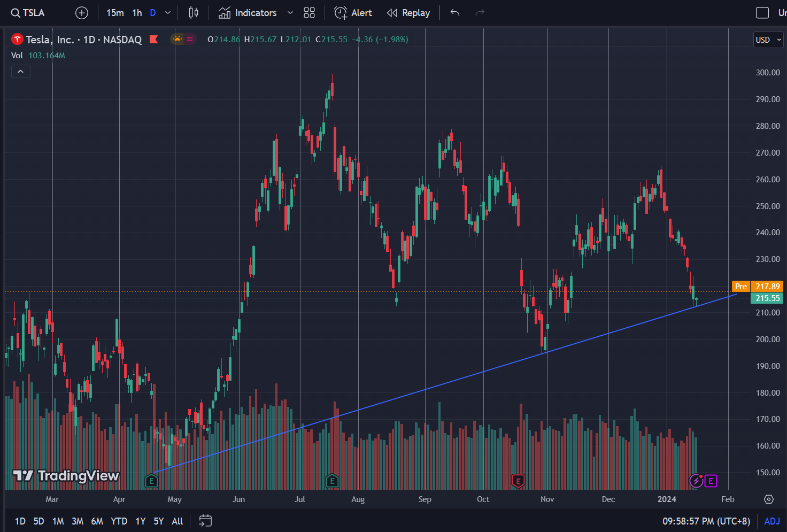The height and width of the screenshot is (532, 787).
Task: Set the date range to 1M
Action: point(58,521)
